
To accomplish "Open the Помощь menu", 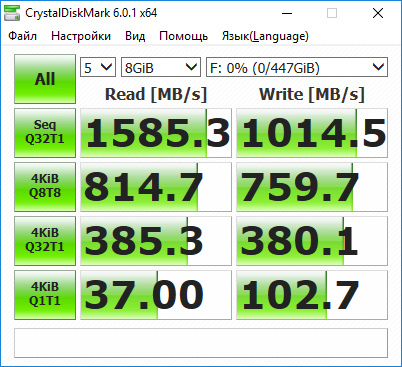I will point(184,36).
